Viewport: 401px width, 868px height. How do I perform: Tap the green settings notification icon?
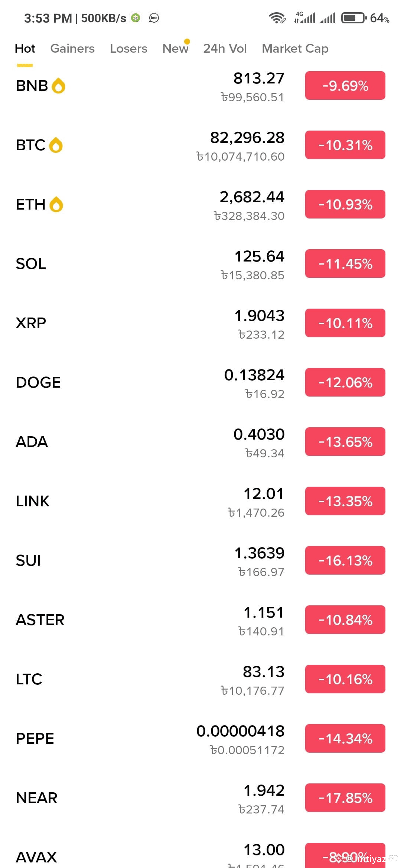pyautogui.click(x=136, y=18)
